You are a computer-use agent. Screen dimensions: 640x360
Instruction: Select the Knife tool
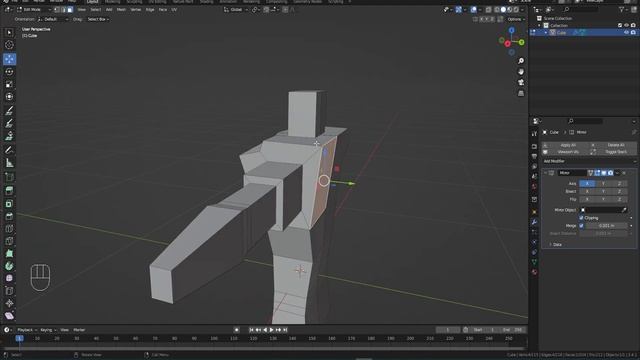[x=9, y=241]
